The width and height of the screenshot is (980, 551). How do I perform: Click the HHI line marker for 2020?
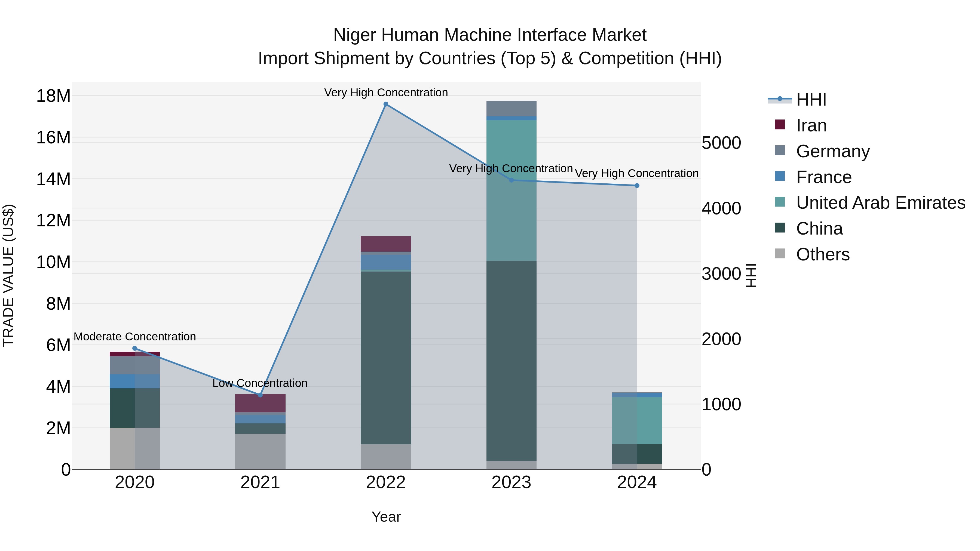tap(135, 348)
